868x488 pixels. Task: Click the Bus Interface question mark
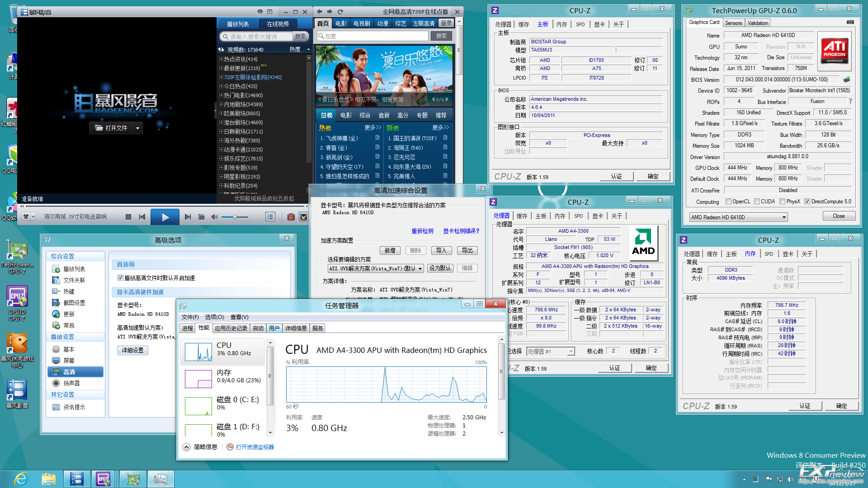point(850,102)
